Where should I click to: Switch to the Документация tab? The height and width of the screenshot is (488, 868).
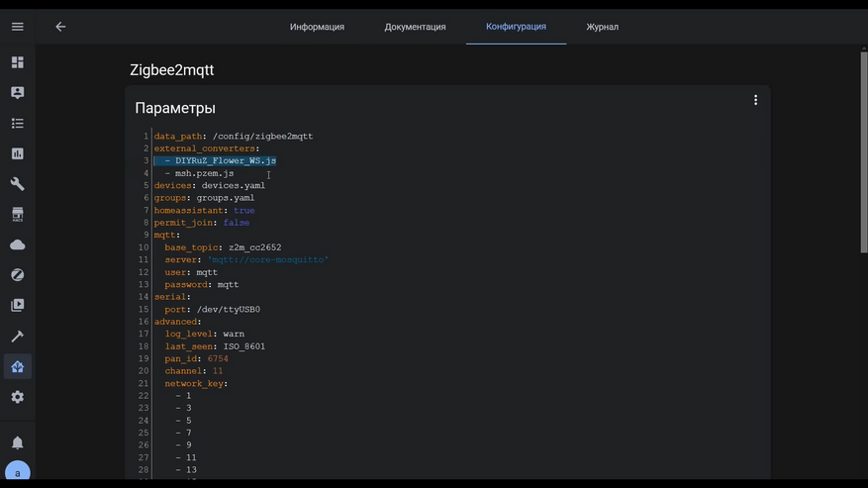pos(415,27)
